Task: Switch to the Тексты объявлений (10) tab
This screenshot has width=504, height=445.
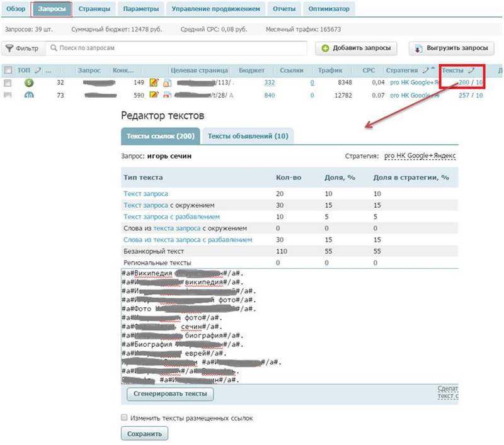Action: point(248,136)
